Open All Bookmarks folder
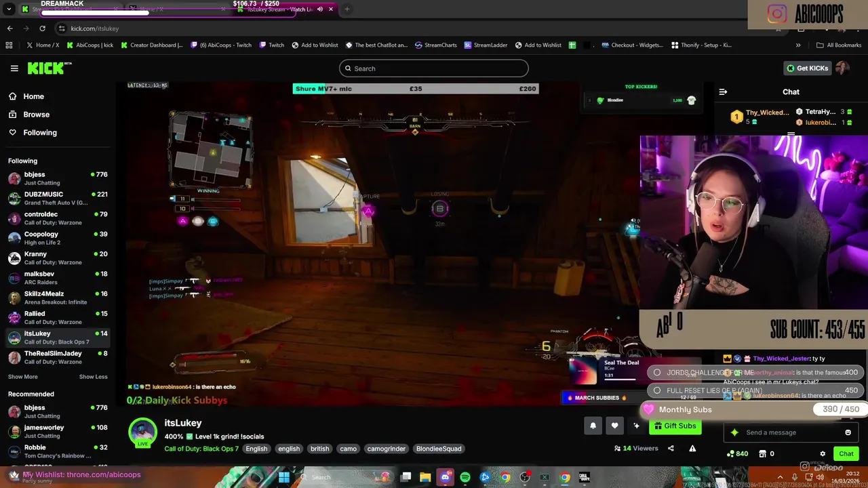Image resolution: width=868 pixels, height=488 pixels. tap(839, 45)
